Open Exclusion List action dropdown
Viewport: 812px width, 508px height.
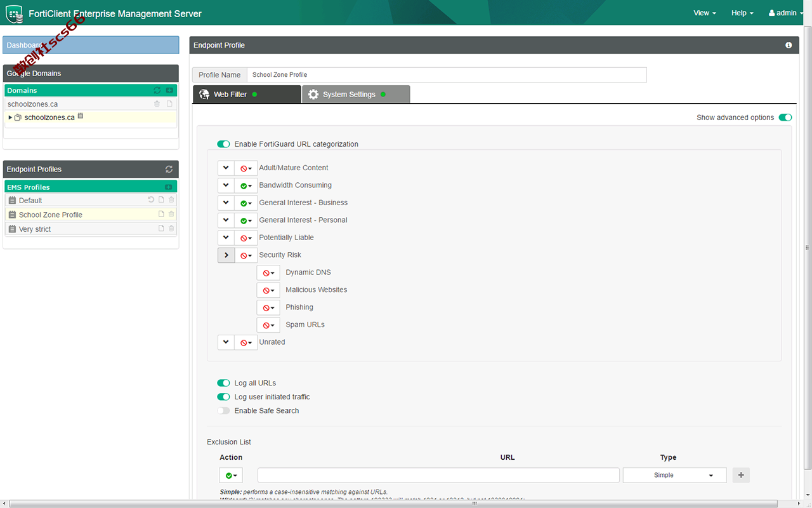click(x=231, y=475)
